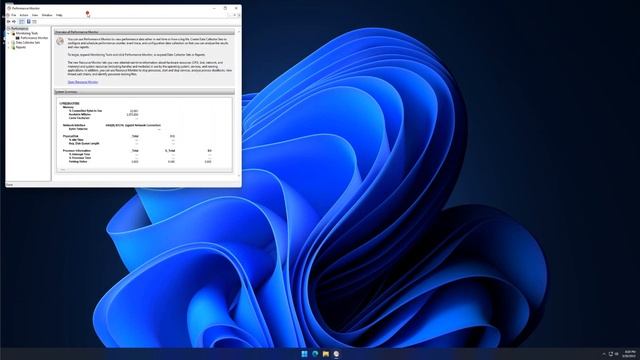Click the Overview of Performance Monitor header

(x=144, y=32)
